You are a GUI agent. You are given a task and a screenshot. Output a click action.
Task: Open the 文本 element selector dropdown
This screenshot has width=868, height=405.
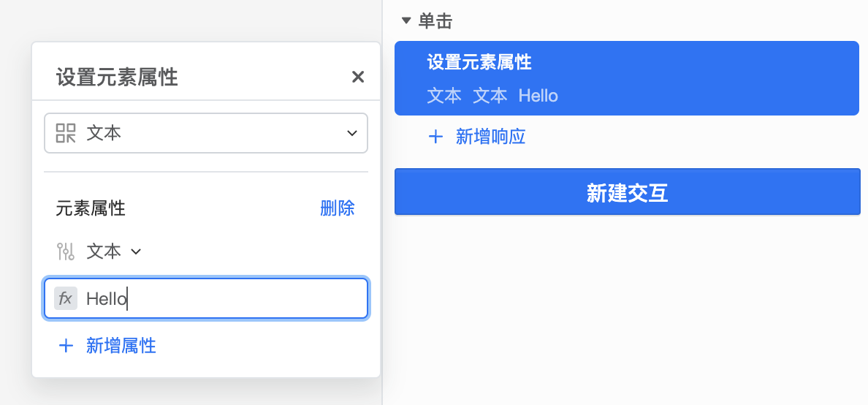(x=206, y=133)
